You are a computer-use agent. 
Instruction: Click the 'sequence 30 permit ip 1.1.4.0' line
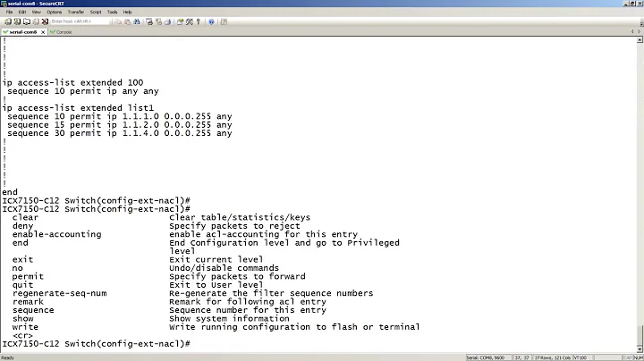120,133
